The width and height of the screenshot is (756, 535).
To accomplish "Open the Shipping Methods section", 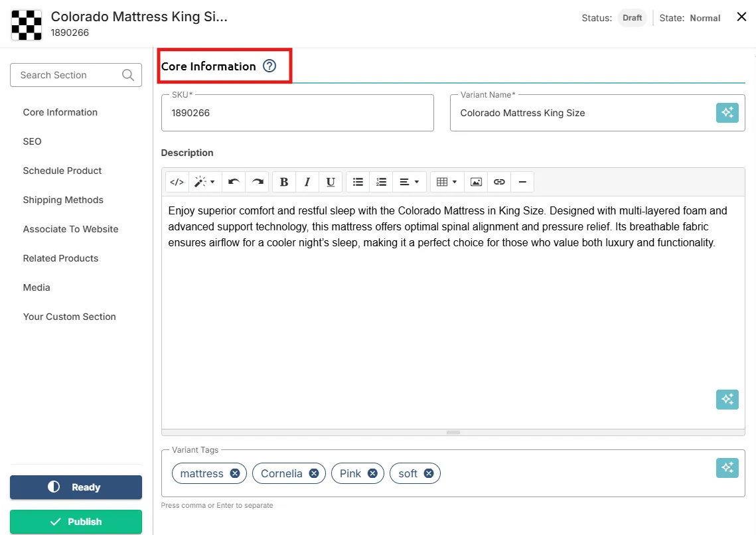I will point(63,200).
